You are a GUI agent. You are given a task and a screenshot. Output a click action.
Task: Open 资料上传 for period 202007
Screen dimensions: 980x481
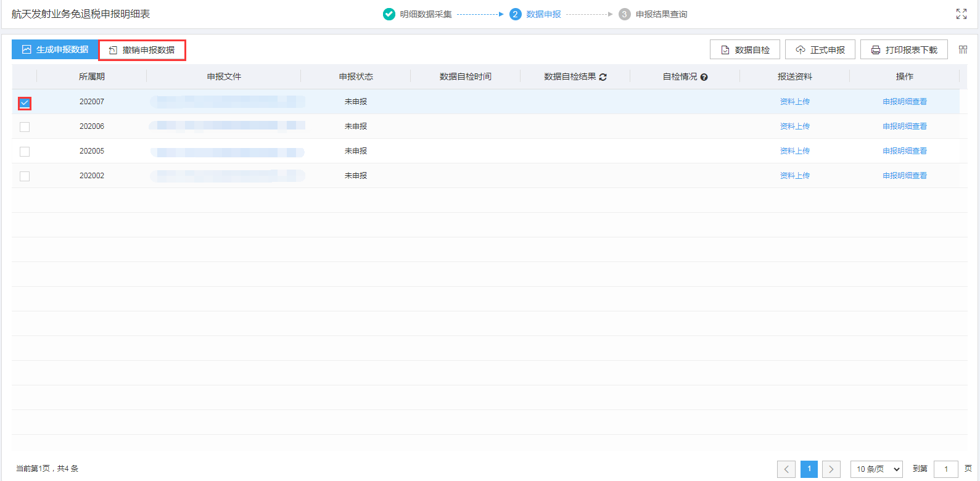[795, 102]
